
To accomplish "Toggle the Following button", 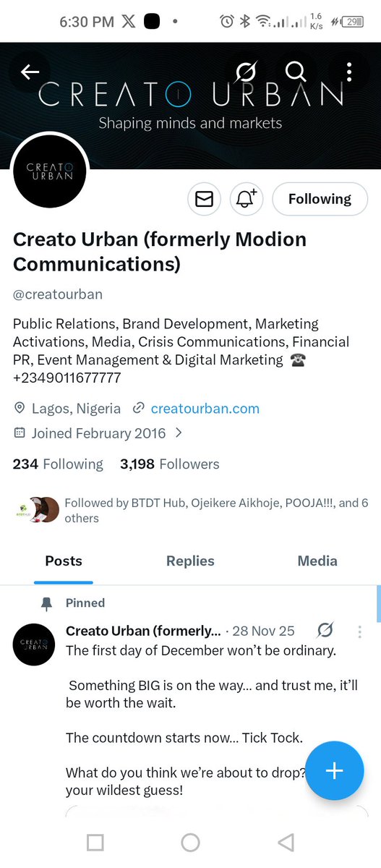I will [x=320, y=199].
